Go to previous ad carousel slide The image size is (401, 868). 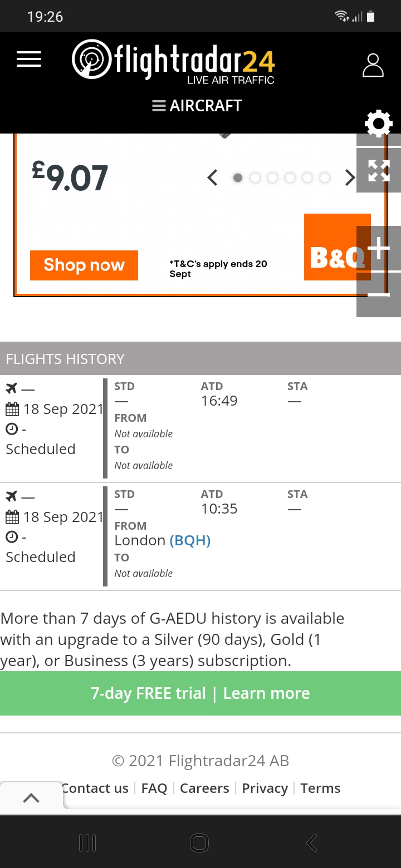point(212,178)
